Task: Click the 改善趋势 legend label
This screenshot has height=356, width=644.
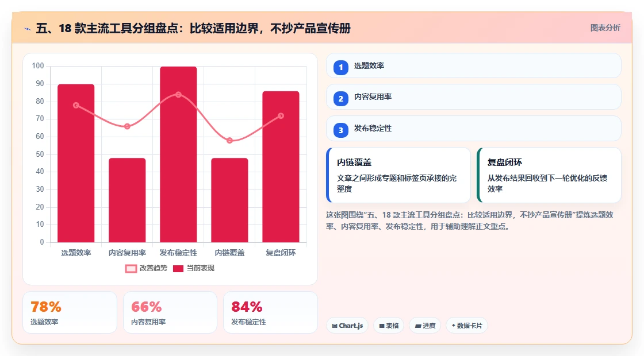Action: tap(153, 268)
